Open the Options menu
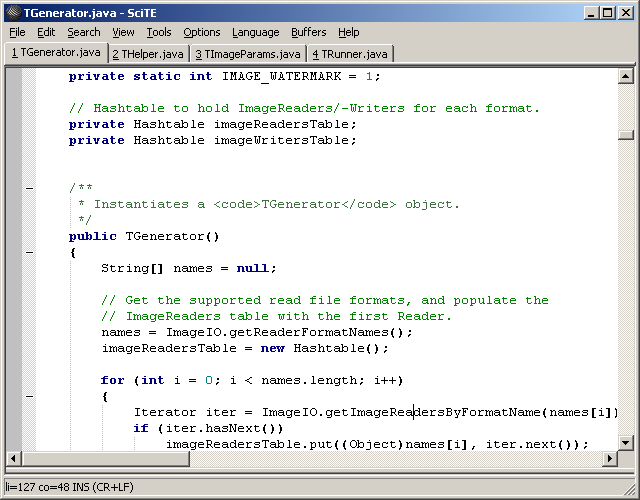 (202, 32)
